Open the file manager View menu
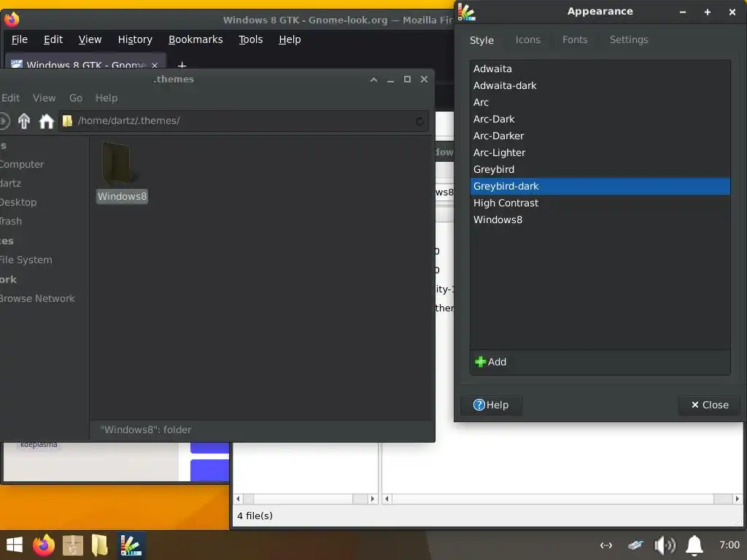 point(44,98)
